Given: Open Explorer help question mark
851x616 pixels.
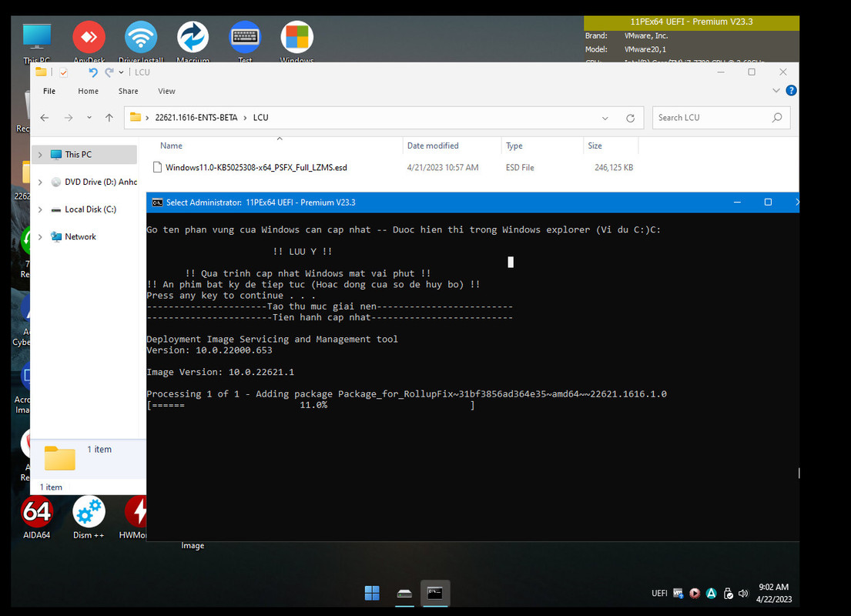Looking at the screenshot, I should [x=791, y=91].
